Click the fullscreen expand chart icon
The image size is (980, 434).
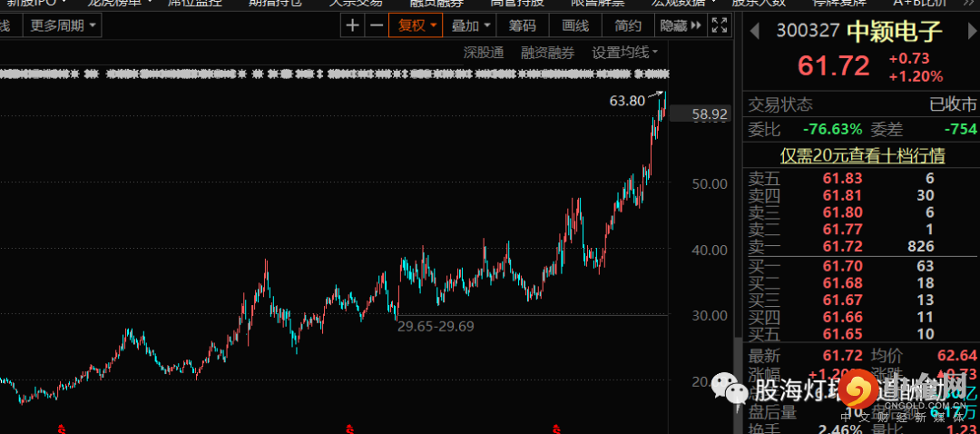coord(719,25)
